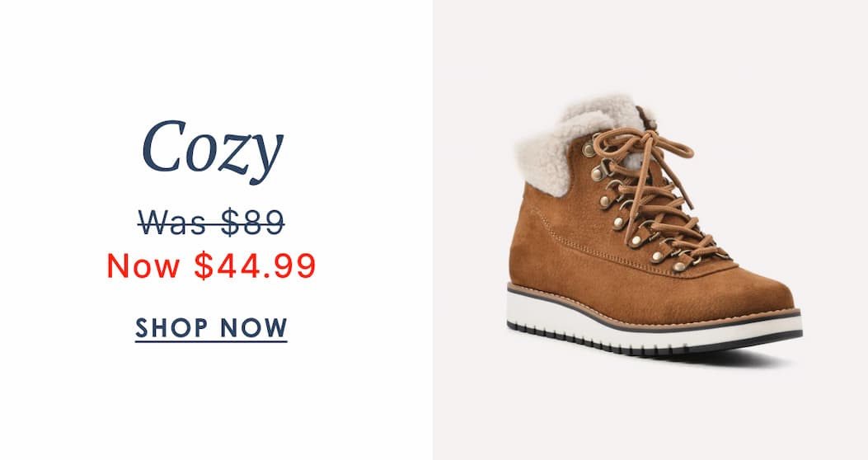Click the word SHOP in SHOP NOW

point(171,328)
